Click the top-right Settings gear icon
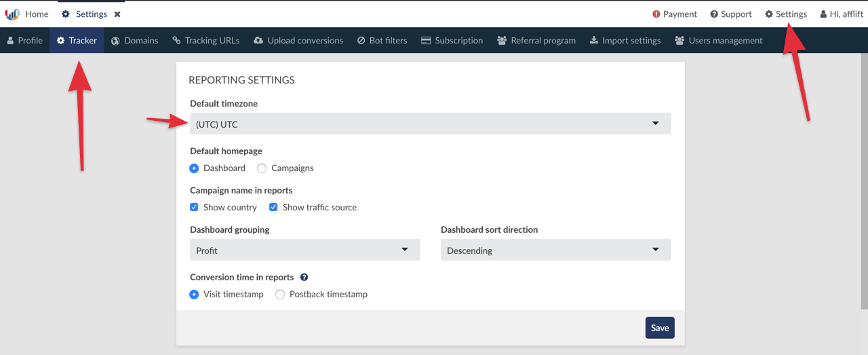The width and height of the screenshot is (868, 355). tap(769, 14)
